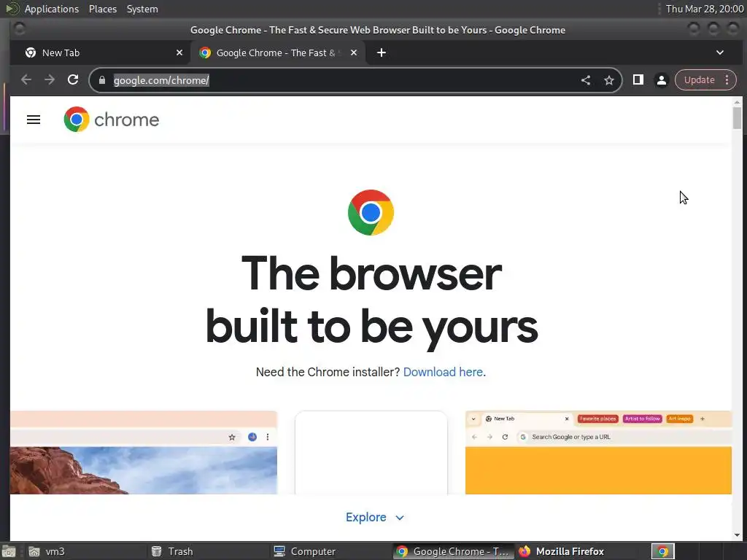The image size is (747, 560).
Task: Click the chrome wordmark text in header
Action: click(127, 120)
